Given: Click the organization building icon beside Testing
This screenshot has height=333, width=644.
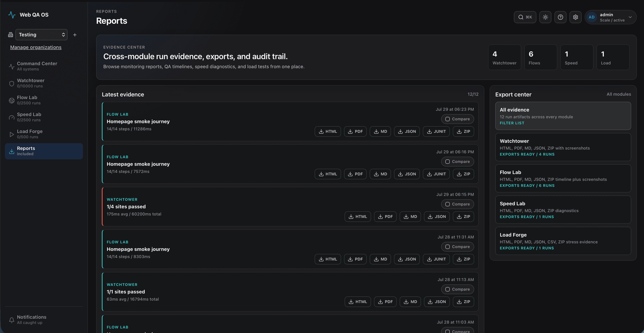Looking at the screenshot, I should (11, 35).
